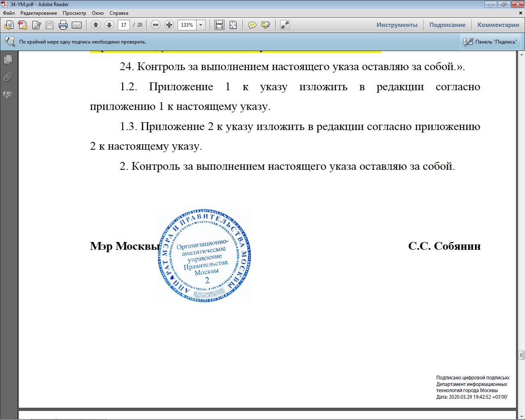Image resolution: width=525 pixels, height=420 pixels.
Task: Open the Справка menu
Action: click(x=119, y=13)
